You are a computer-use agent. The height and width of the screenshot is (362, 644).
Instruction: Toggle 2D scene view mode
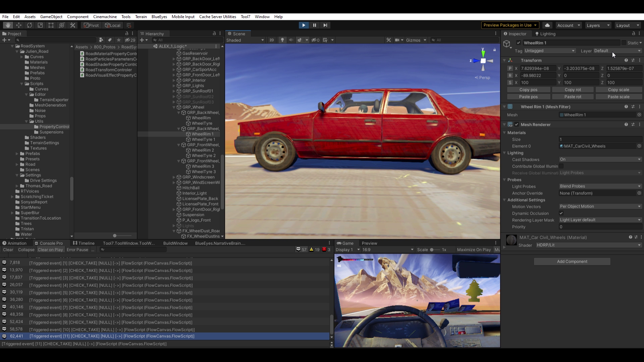click(x=271, y=40)
